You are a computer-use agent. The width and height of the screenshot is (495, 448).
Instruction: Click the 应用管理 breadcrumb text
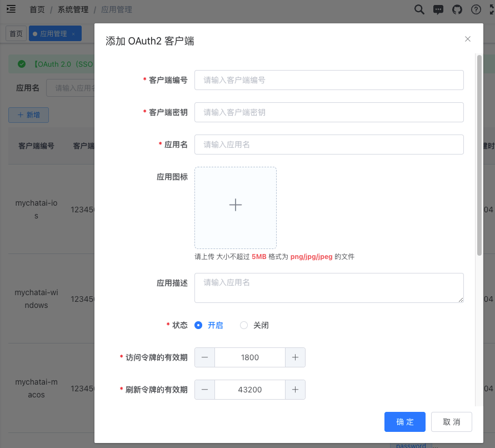click(117, 9)
